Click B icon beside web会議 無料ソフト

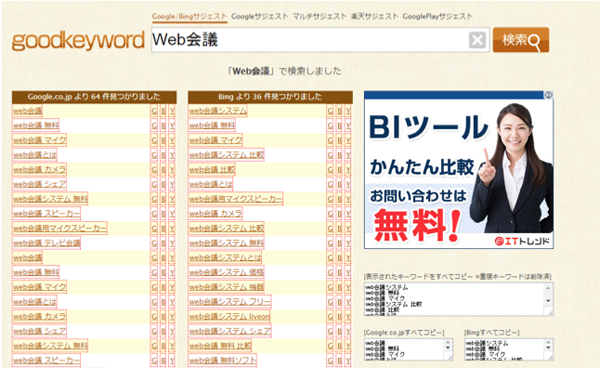(339, 360)
